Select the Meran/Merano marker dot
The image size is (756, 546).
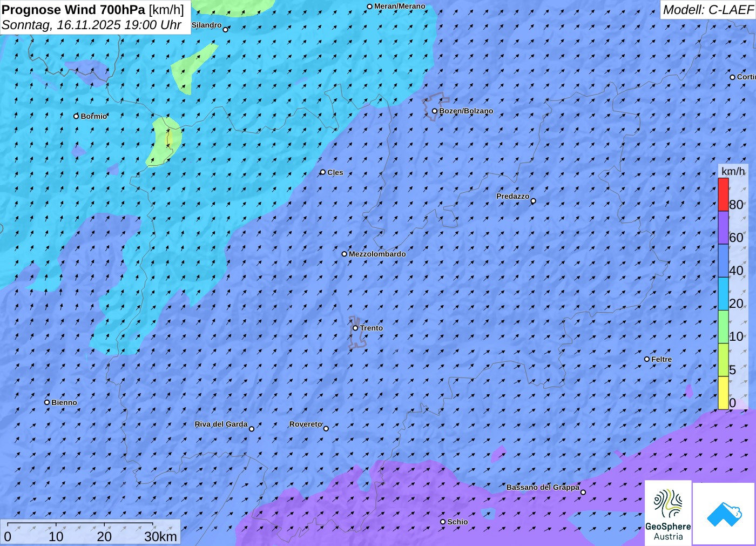[370, 6]
